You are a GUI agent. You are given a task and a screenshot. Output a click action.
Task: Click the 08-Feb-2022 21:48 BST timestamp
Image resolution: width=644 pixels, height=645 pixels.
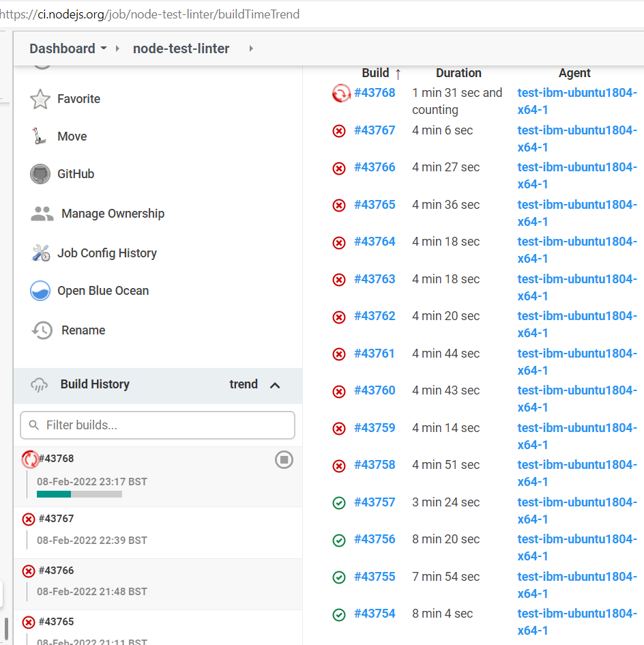91,592
